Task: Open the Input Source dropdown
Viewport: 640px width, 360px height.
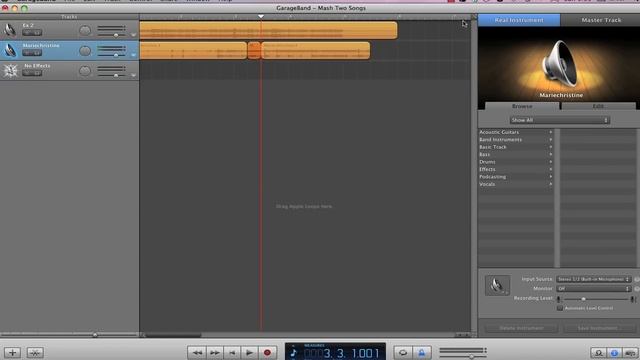Action: point(593,279)
